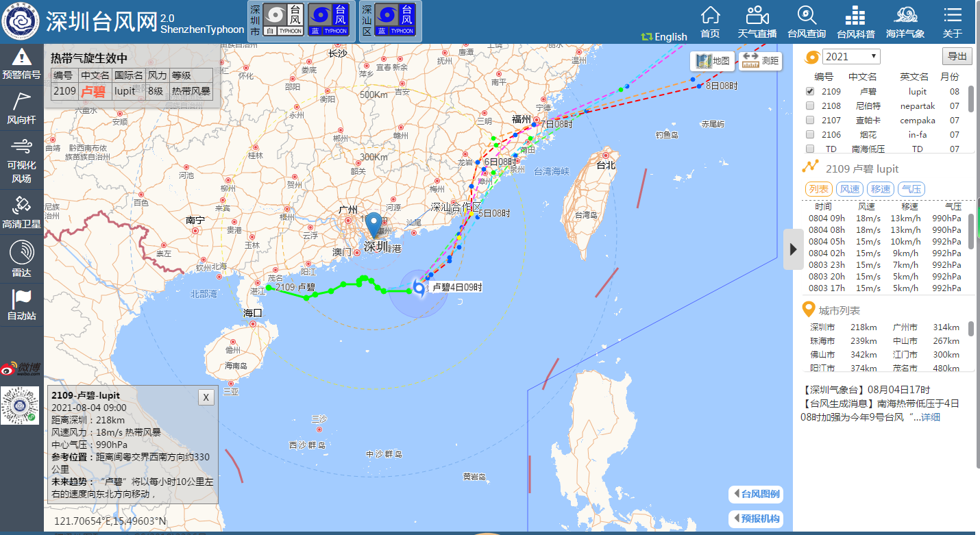Open the 自动站 automatic station icon

coord(22,304)
